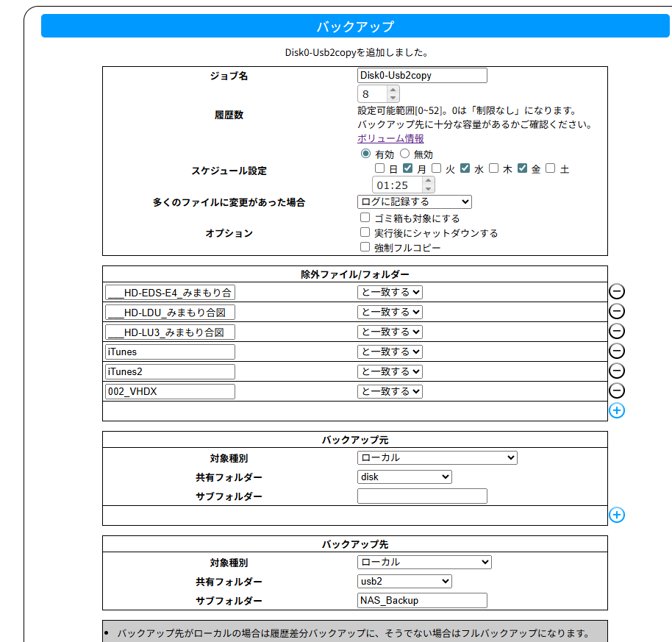This screenshot has width=672, height=642.
Task: Add a new exclusion file/folder row
Action: tap(617, 410)
